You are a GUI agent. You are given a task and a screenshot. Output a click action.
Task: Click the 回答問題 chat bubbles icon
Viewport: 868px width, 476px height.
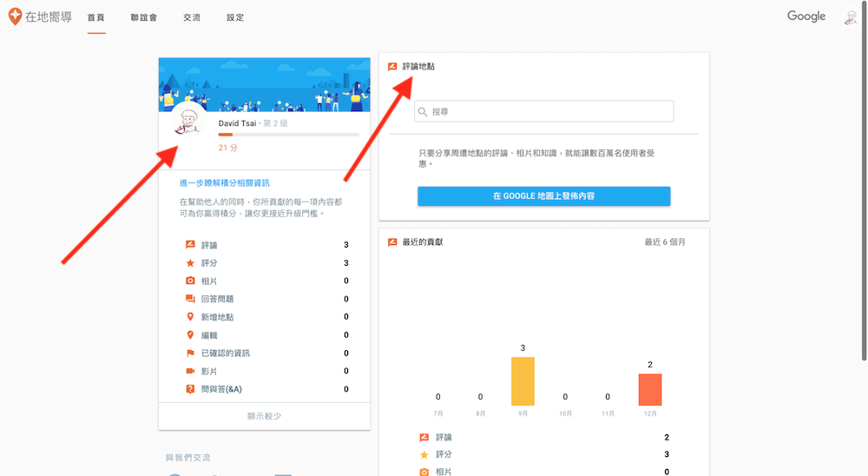[x=190, y=299]
